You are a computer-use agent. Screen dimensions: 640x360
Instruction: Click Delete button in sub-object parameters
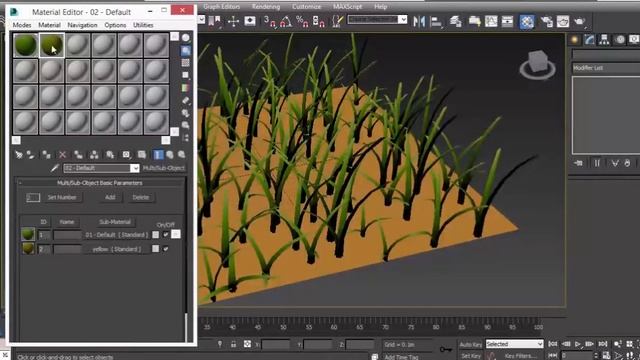(x=141, y=198)
